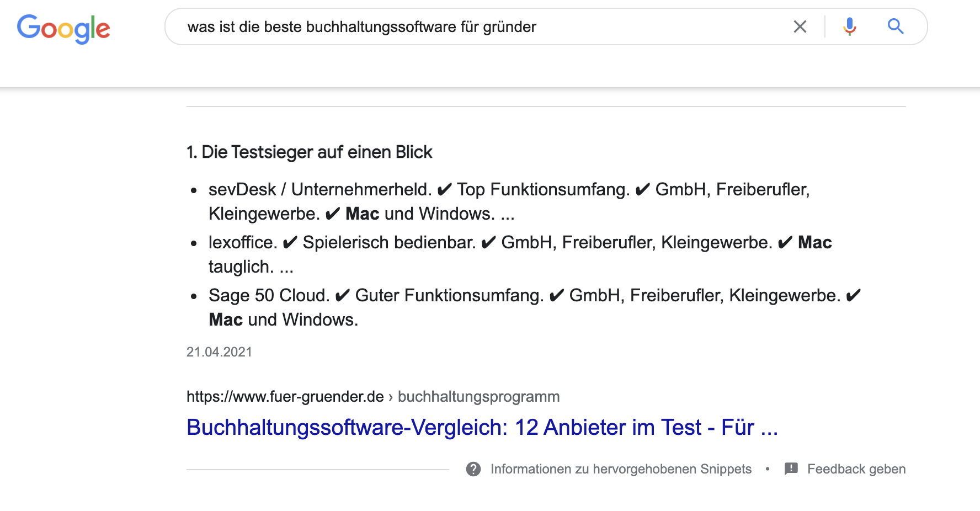980x511 pixels.
Task: Click the Die Testsieger auf einen Blick heading
Action: (x=309, y=152)
